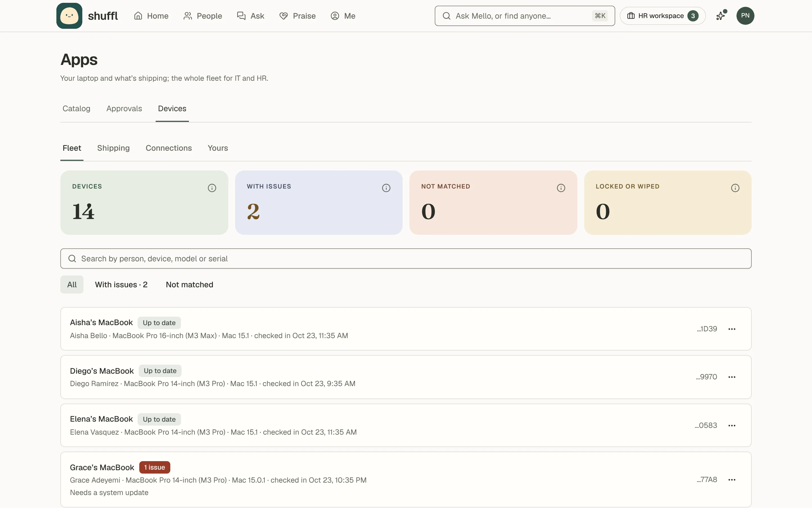Click the ⌘K shortcut hint

coord(600,16)
